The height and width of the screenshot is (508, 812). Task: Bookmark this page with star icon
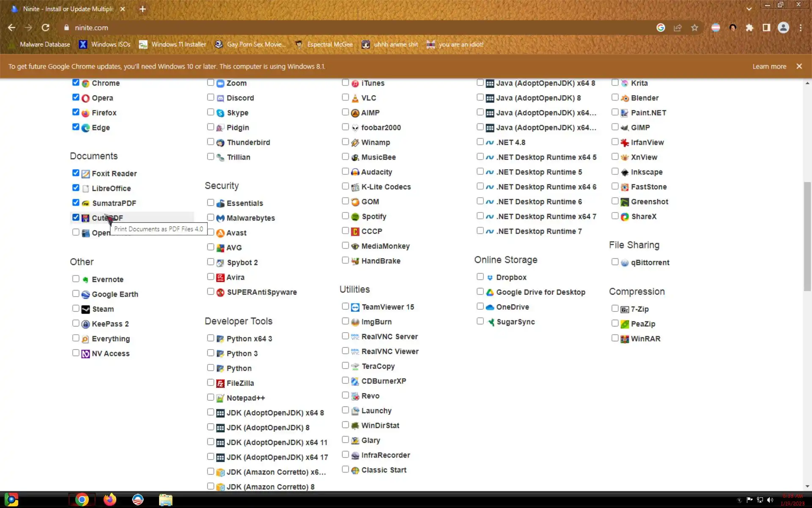(x=694, y=28)
